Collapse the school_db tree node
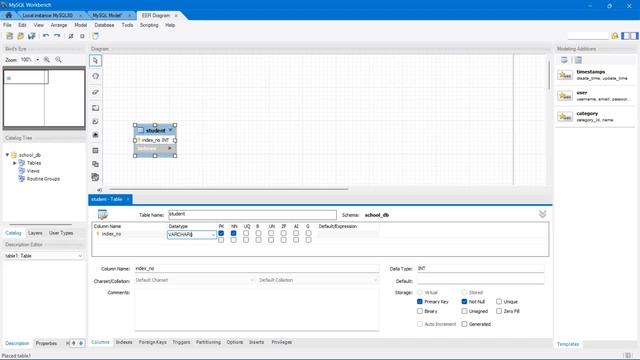The image size is (640, 360). pyautogui.click(x=7, y=155)
